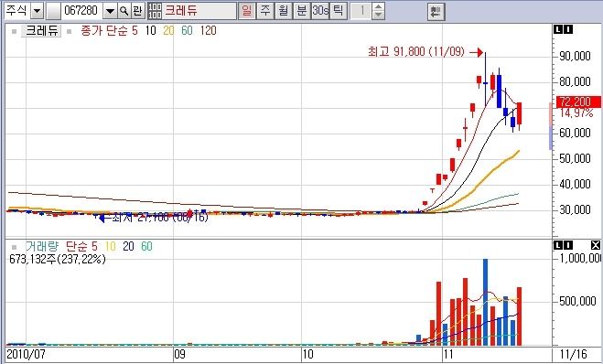603x364 pixels.
Task: Close the volume panel with the X icon
Action: tap(595, 245)
